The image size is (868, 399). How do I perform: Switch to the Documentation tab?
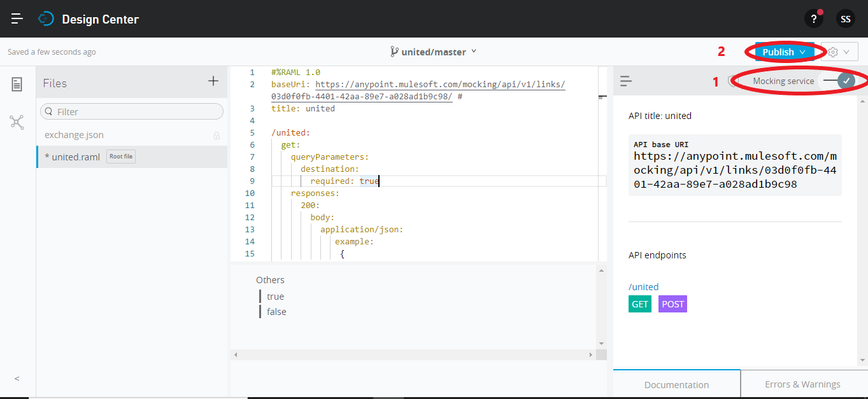click(676, 384)
